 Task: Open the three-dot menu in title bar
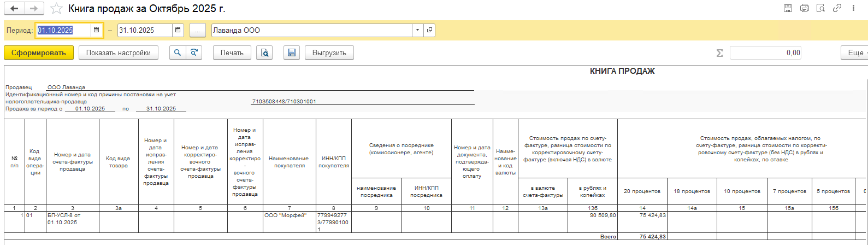(853, 8)
